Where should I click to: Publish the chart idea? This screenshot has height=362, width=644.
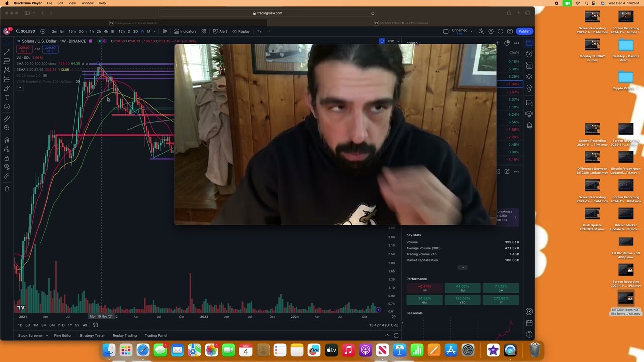point(524,31)
